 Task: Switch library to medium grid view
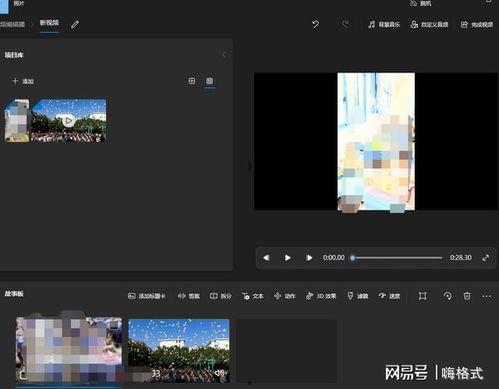[209, 81]
